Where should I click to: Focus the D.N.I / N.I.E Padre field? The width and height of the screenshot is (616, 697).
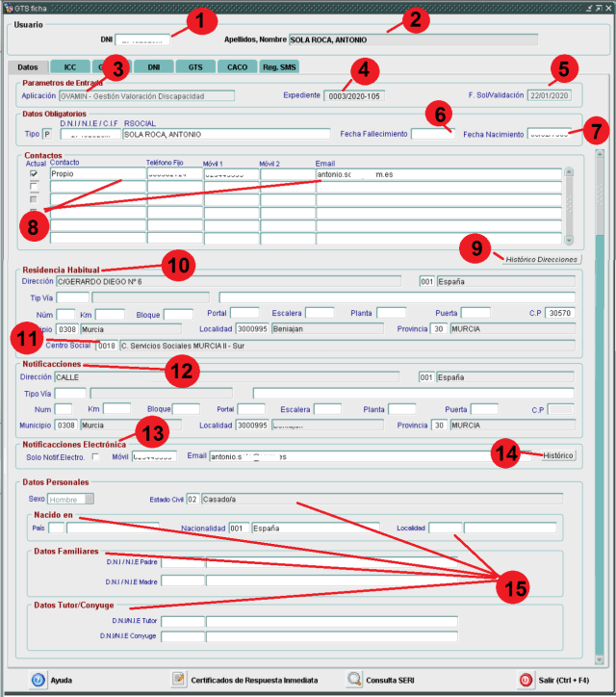(x=182, y=562)
